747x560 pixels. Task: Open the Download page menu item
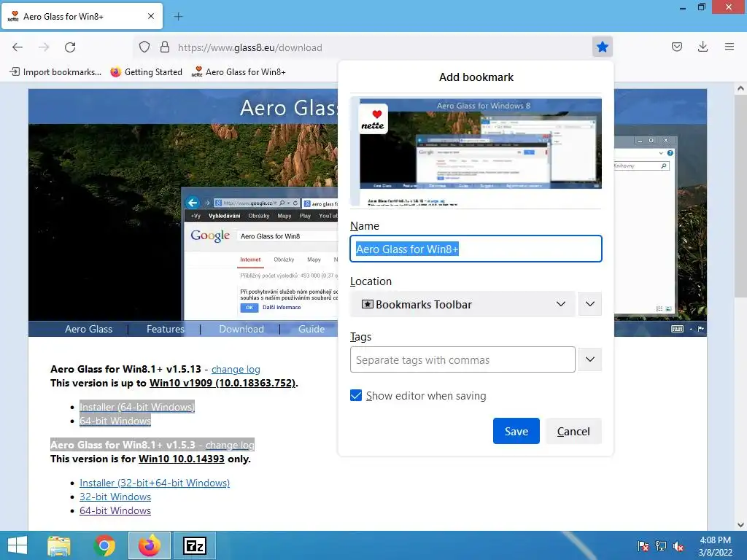[x=241, y=329]
